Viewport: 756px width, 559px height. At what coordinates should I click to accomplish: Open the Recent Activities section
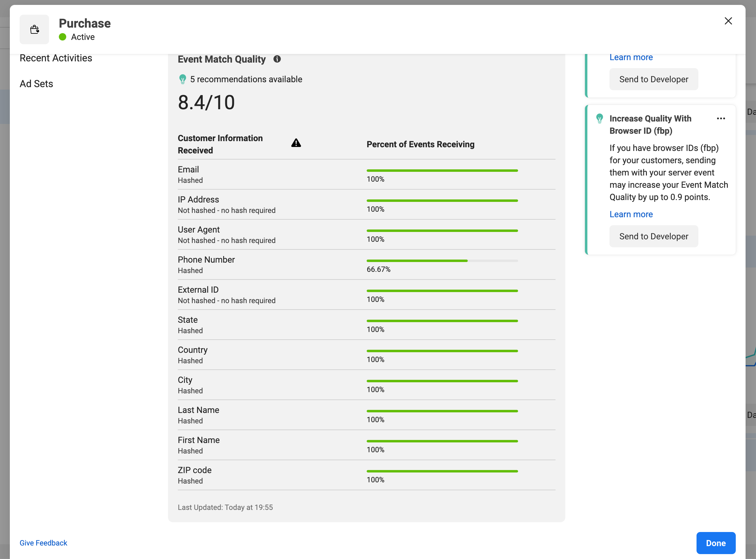[x=56, y=58]
